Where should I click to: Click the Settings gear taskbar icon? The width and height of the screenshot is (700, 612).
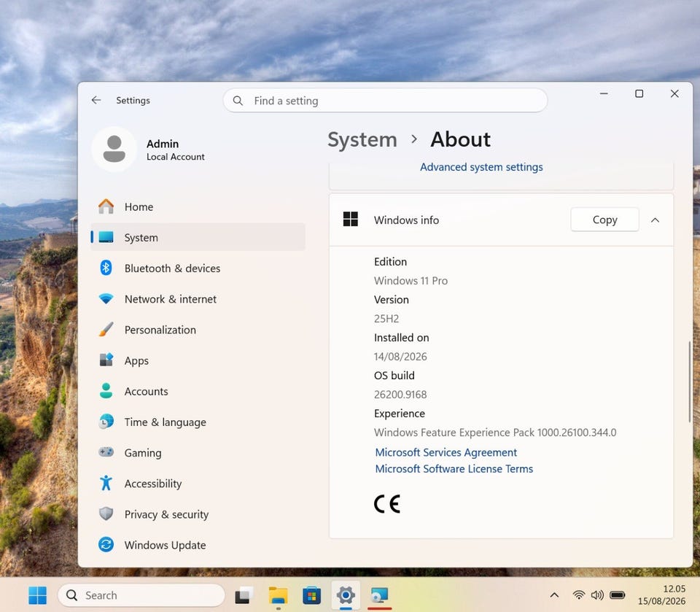[346, 595]
